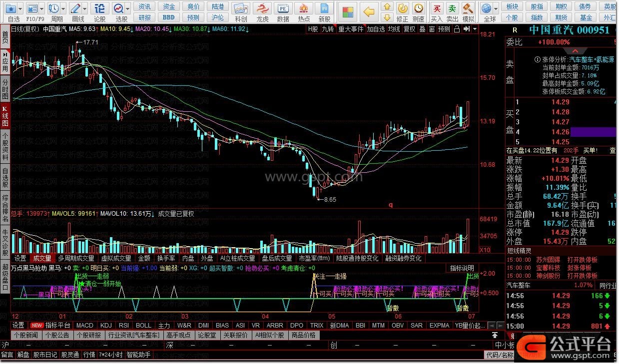The image size is (619, 364).
Task: Open the 全球 global markets icon
Action: pos(486,8)
